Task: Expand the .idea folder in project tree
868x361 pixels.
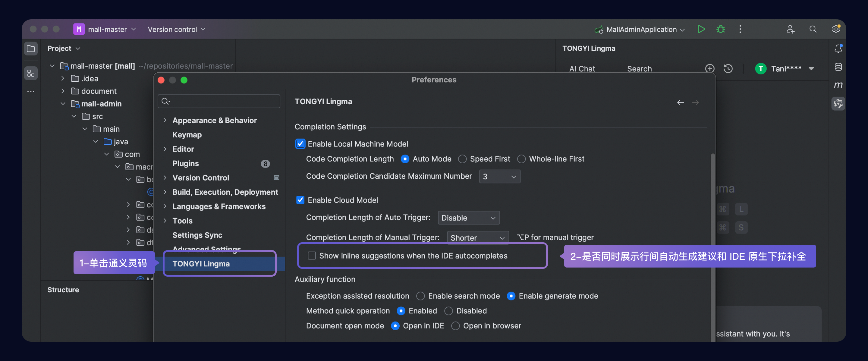Action: (63, 78)
